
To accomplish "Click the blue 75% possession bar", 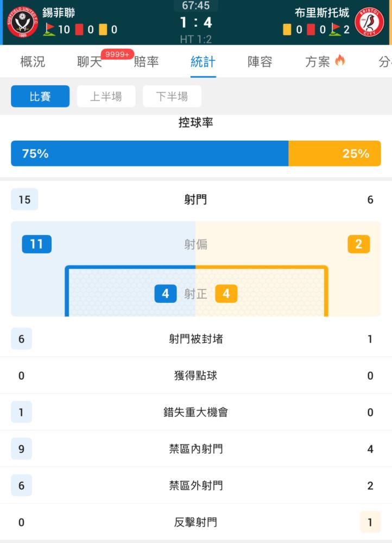I will [x=149, y=154].
